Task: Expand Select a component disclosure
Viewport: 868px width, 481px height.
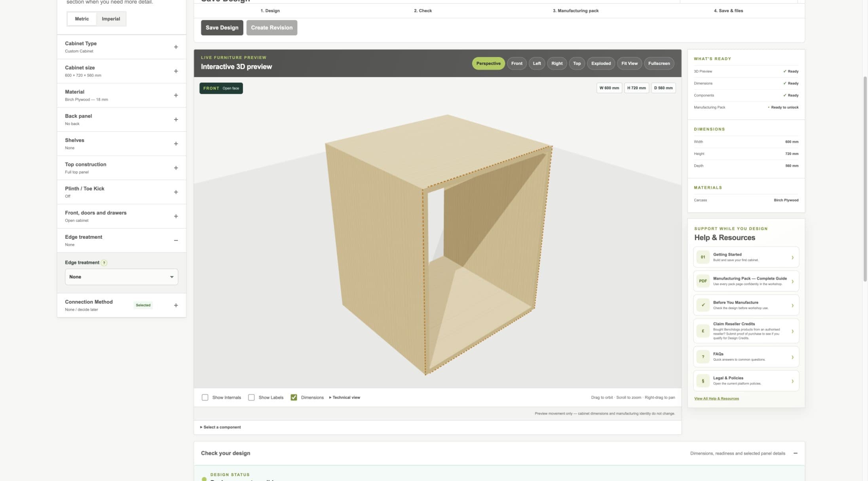Action: pyautogui.click(x=220, y=427)
